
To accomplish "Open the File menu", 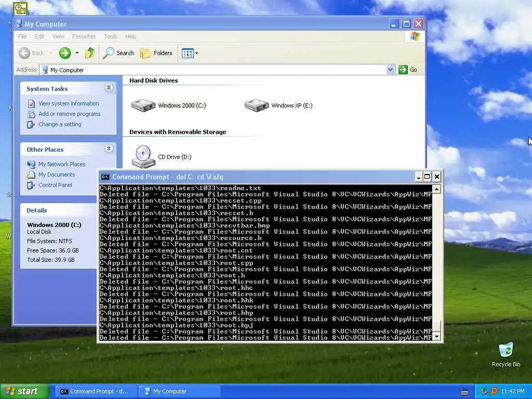I will click(x=22, y=36).
